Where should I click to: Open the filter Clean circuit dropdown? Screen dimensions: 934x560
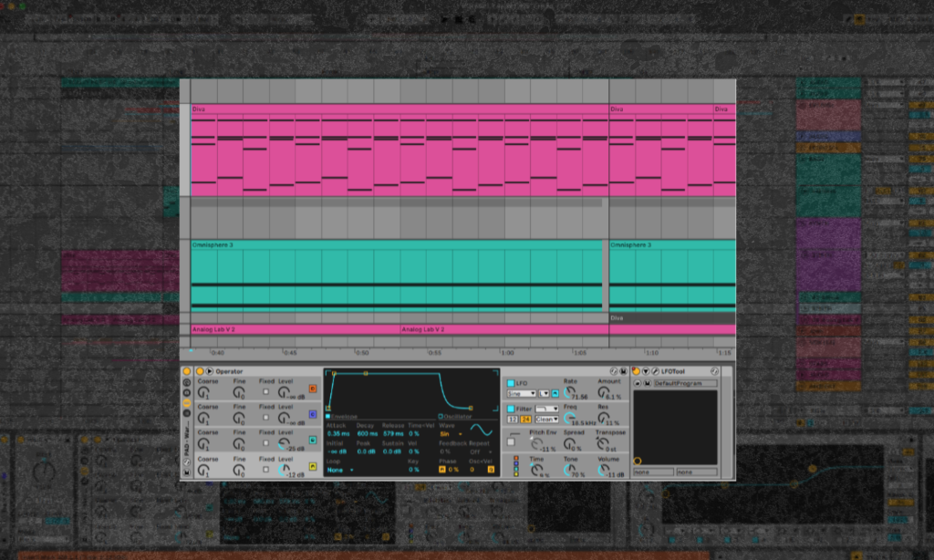(547, 420)
